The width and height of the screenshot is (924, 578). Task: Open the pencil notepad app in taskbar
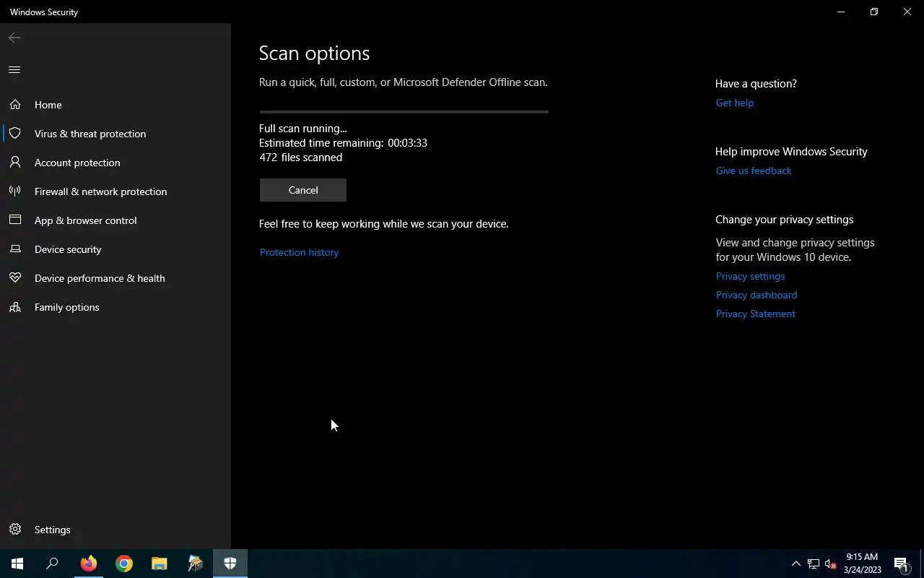195,564
